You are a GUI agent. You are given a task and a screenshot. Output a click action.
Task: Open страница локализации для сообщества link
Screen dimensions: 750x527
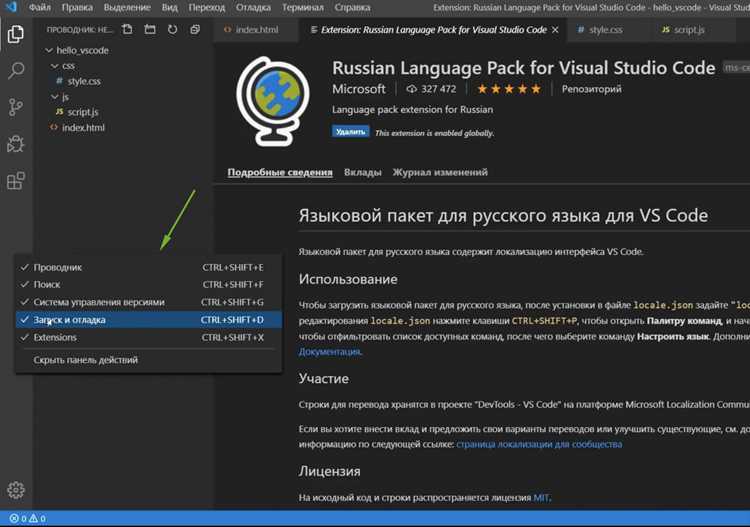(x=539, y=444)
